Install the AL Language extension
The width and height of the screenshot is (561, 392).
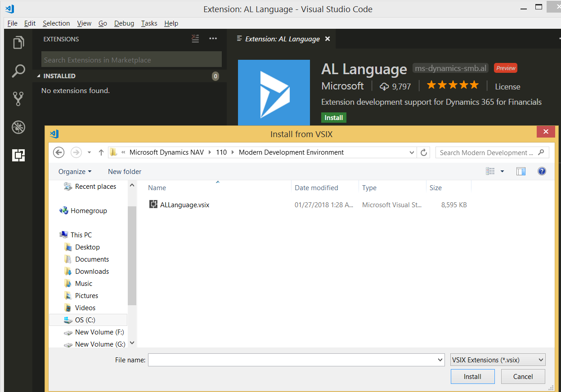pyautogui.click(x=333, y=117)
